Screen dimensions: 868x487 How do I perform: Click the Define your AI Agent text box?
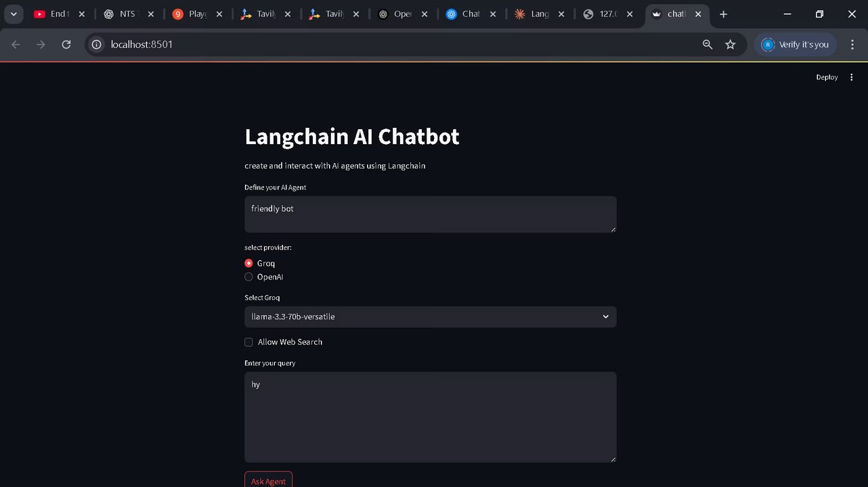(430, 214)
